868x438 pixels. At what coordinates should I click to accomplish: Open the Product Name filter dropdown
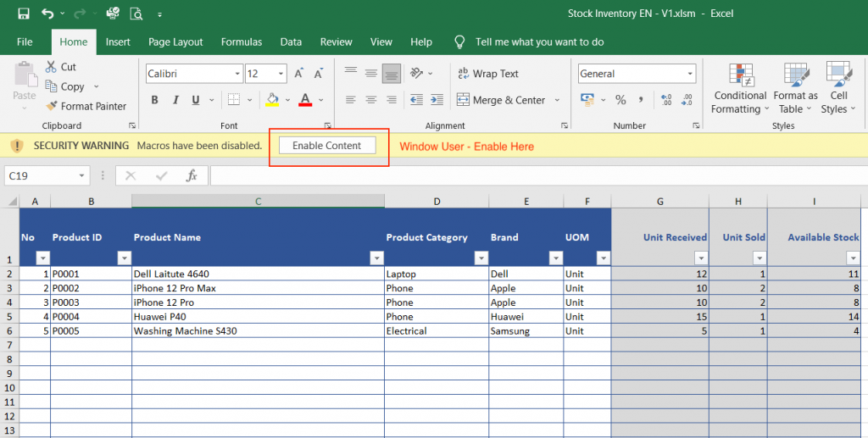pos(376,258)
